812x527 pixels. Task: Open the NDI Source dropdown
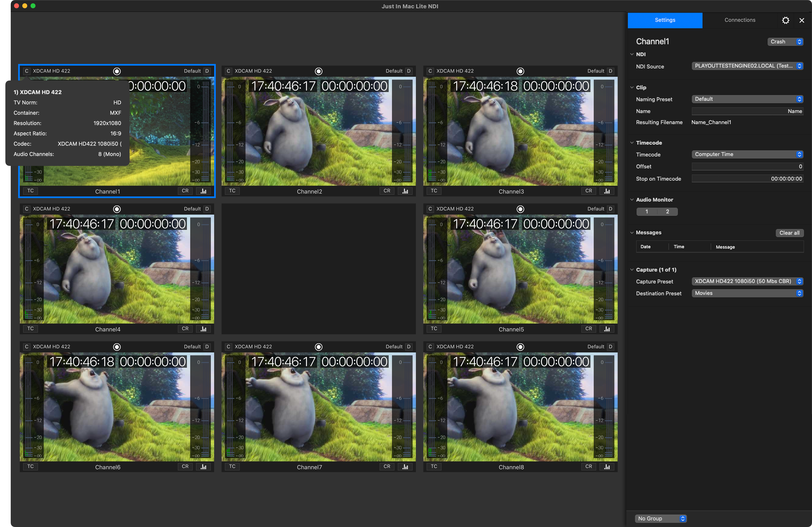pos(747,66)
